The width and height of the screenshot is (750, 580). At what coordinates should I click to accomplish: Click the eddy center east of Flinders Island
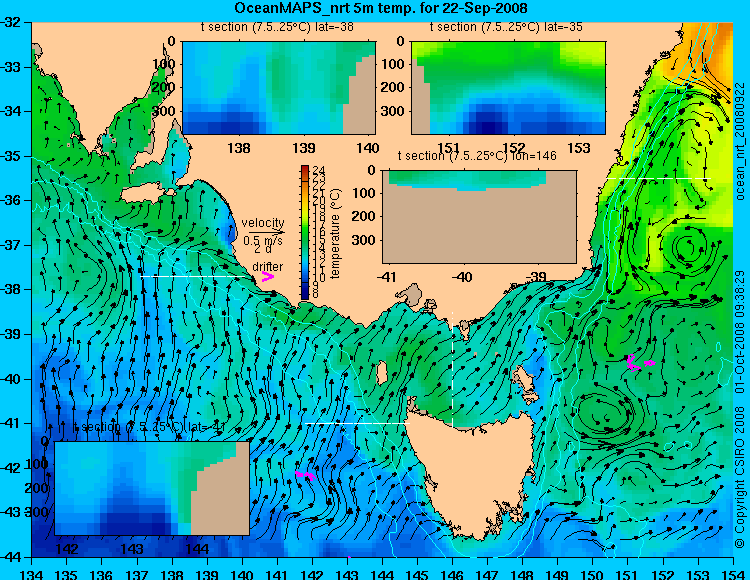(604, 415)
